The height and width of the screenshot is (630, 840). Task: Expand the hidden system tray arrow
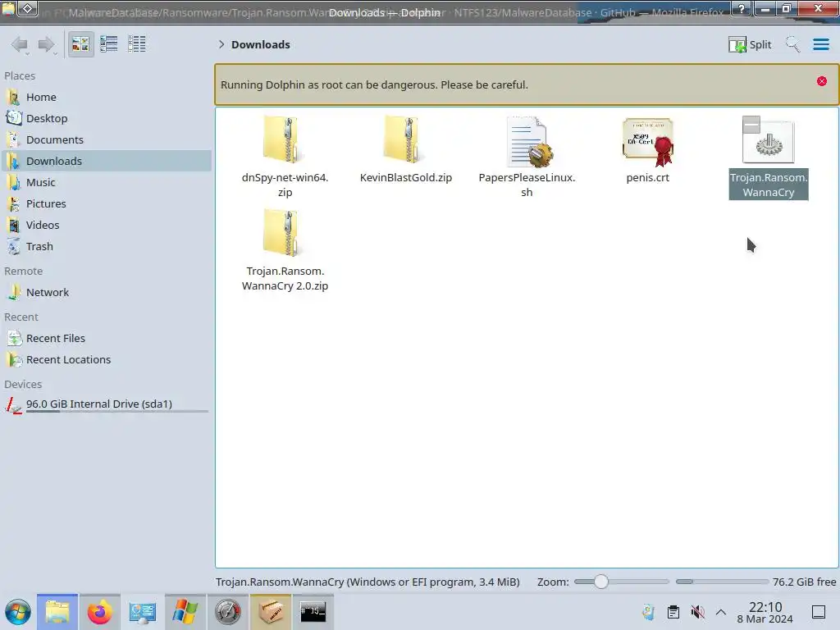[x=721, y=612]
